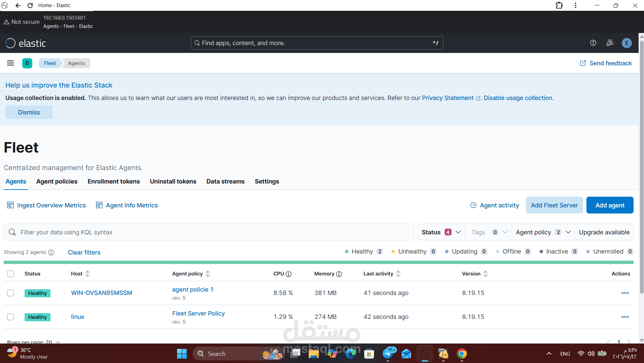
Task: Open the linux host link
Action: coord(77,317)
